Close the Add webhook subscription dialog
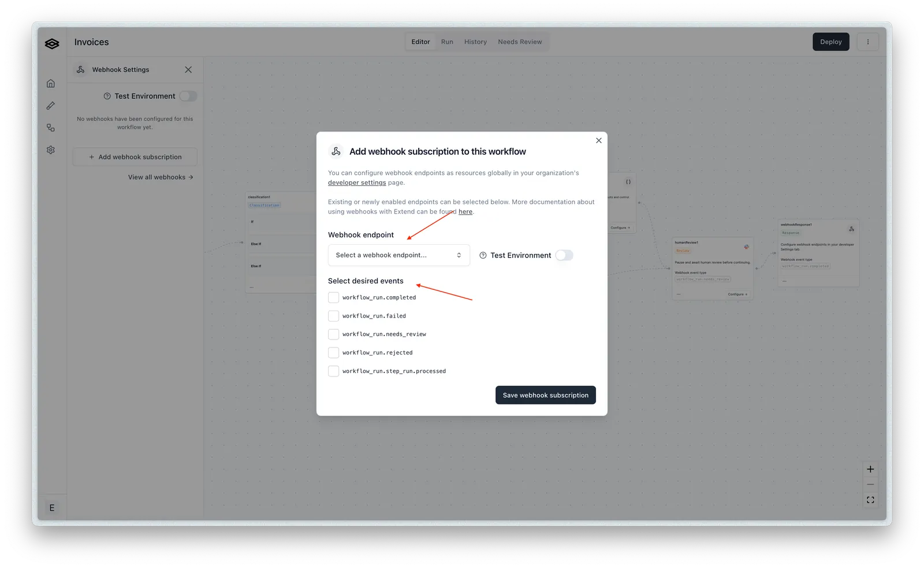 pyautogui.click(x=599, y=140)
